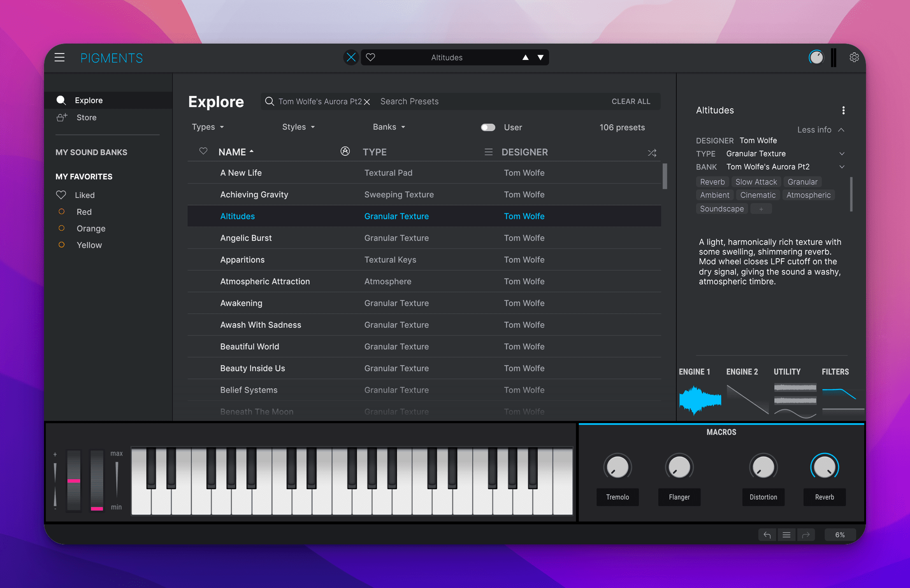Click the Distortion macro knob
Viewport: 910px width, 588px height.
[x=763, y=467]
